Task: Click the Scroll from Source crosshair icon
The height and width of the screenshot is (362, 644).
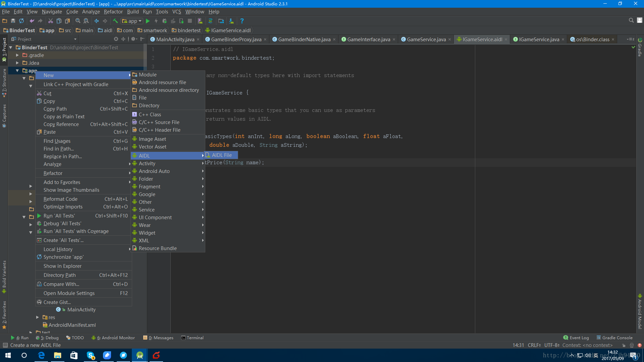Action: pos(116,39)
